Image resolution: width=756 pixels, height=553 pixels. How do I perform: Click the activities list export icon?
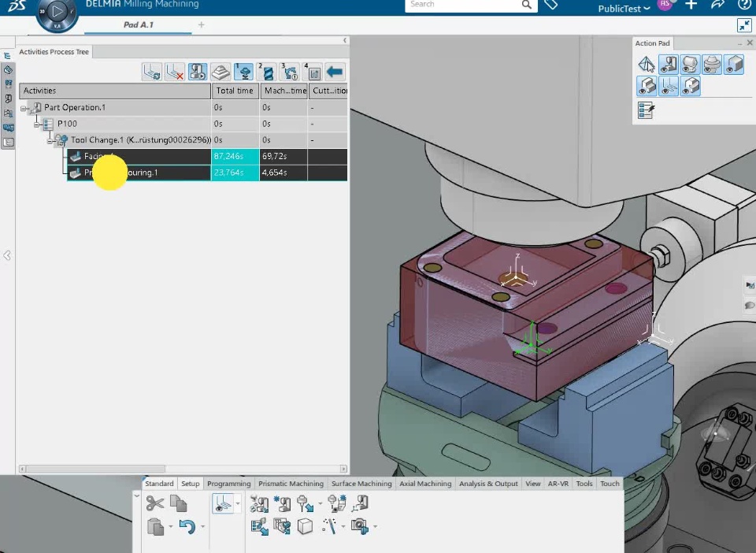pyautogui.click(x=259, y=526)
